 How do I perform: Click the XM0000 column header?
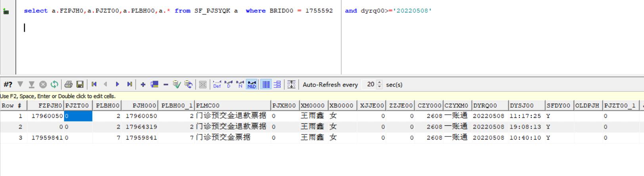(x=314, y=106)
